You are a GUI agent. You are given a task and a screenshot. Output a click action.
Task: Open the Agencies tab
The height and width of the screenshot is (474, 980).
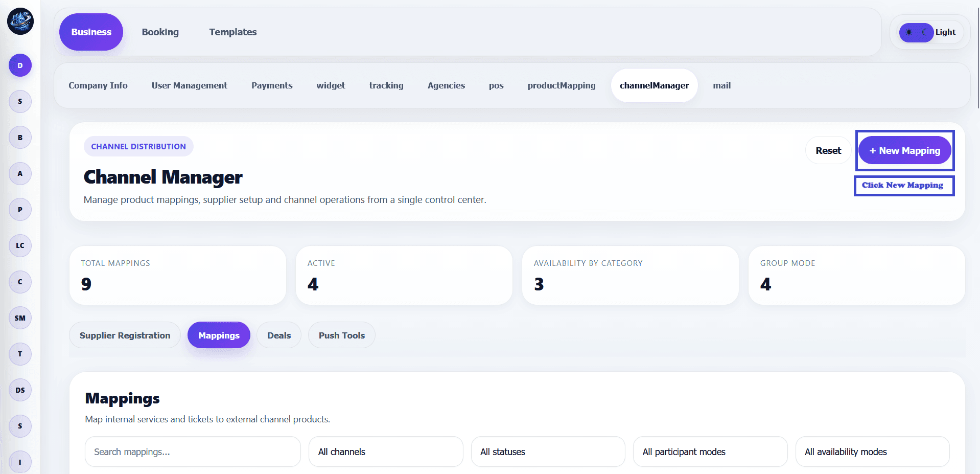(x=446, y=85)
